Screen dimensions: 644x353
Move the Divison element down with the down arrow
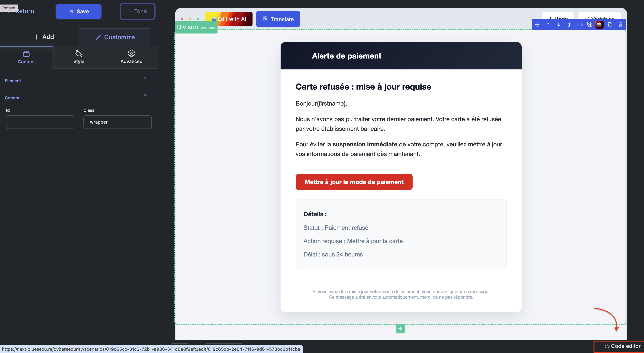(x=559, y=24)
